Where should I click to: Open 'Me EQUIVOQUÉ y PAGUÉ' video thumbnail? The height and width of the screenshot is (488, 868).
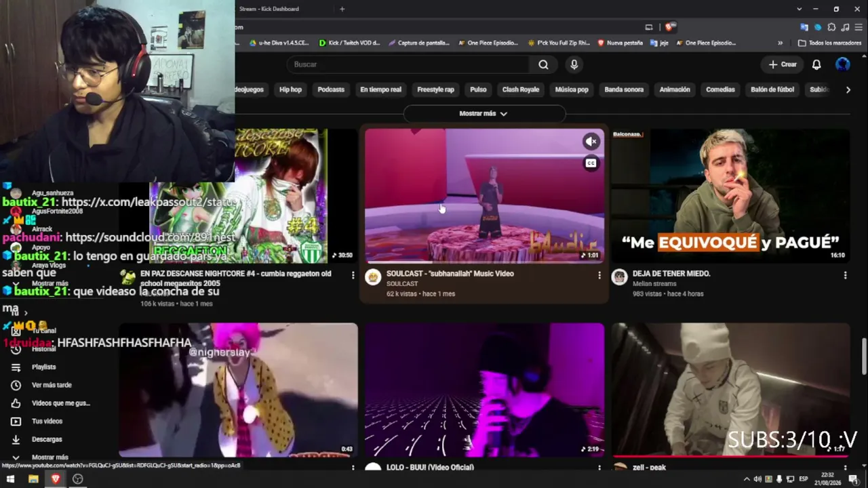[730, 196]
